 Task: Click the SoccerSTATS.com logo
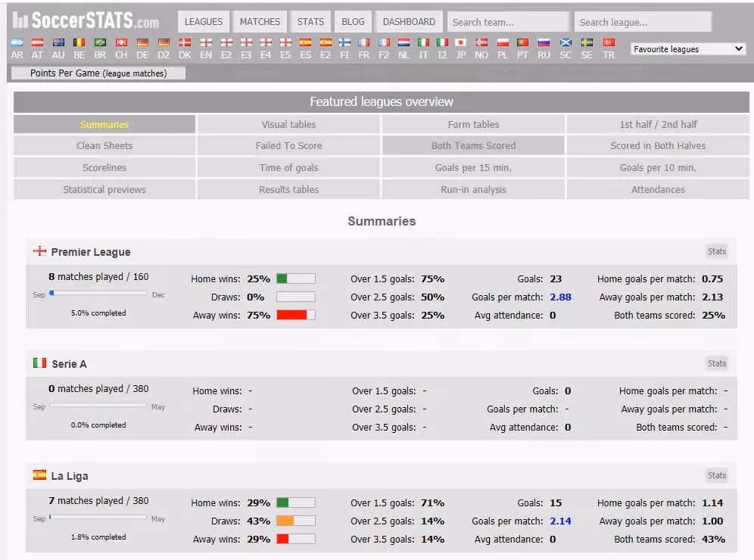tap(86, 20)
